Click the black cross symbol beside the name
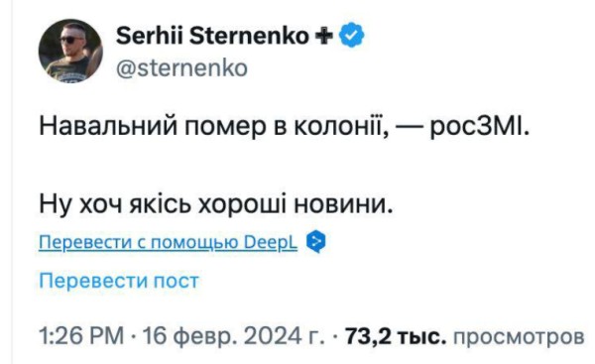The image size is (595, 364). tap(324, 36)
